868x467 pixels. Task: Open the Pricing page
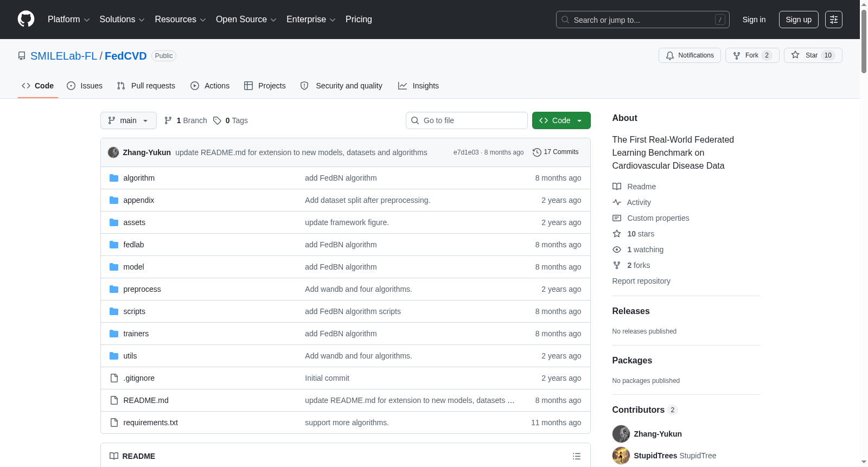click(x=359, y=20)
